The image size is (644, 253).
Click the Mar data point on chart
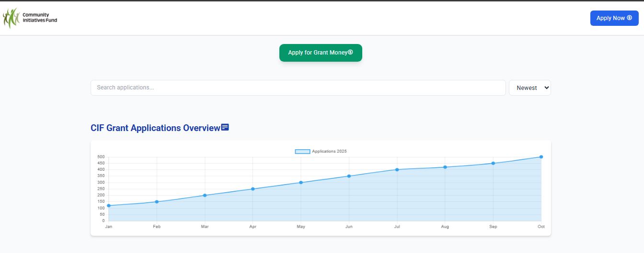(x=205, y=195)
